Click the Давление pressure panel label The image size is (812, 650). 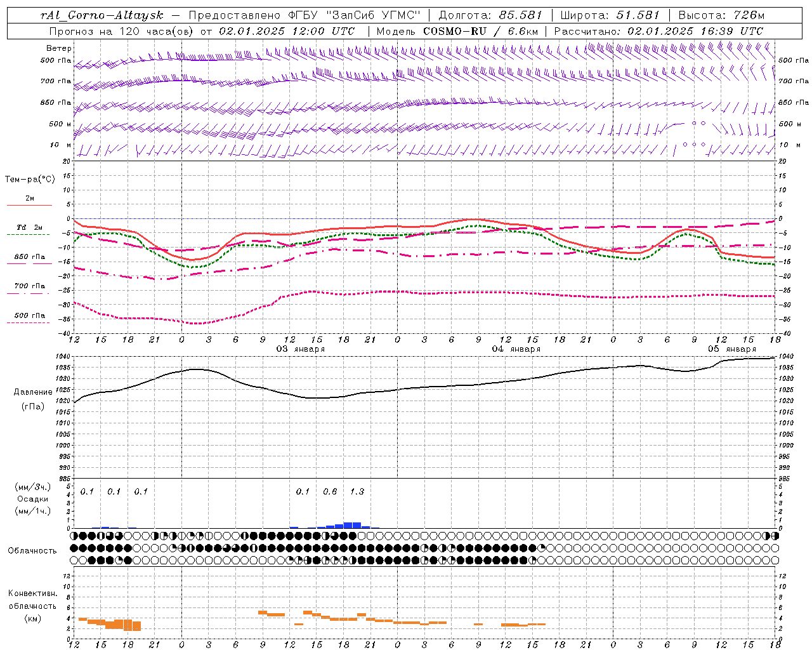click(x=33, y=392)
